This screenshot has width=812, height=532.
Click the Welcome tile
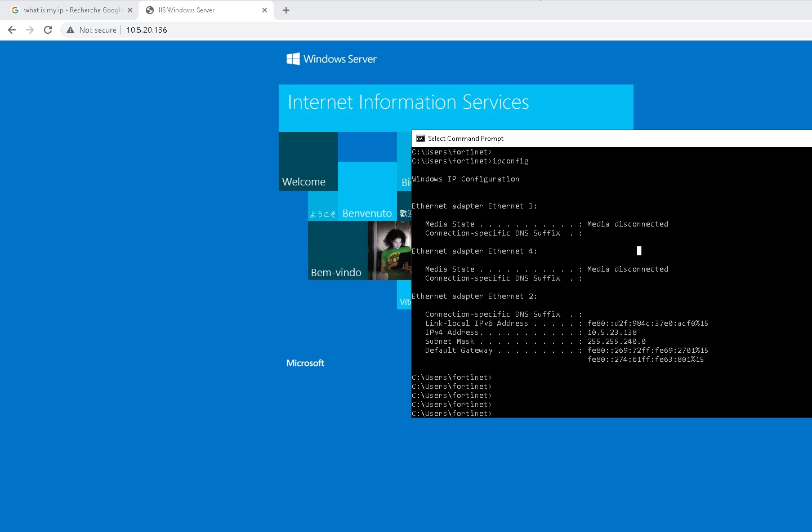pos(308,161)
